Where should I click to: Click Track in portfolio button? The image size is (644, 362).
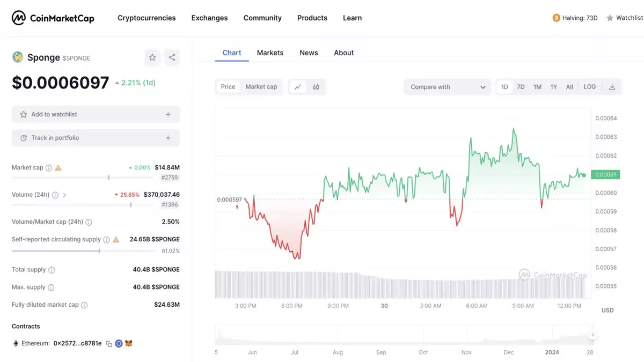[96, 138]
